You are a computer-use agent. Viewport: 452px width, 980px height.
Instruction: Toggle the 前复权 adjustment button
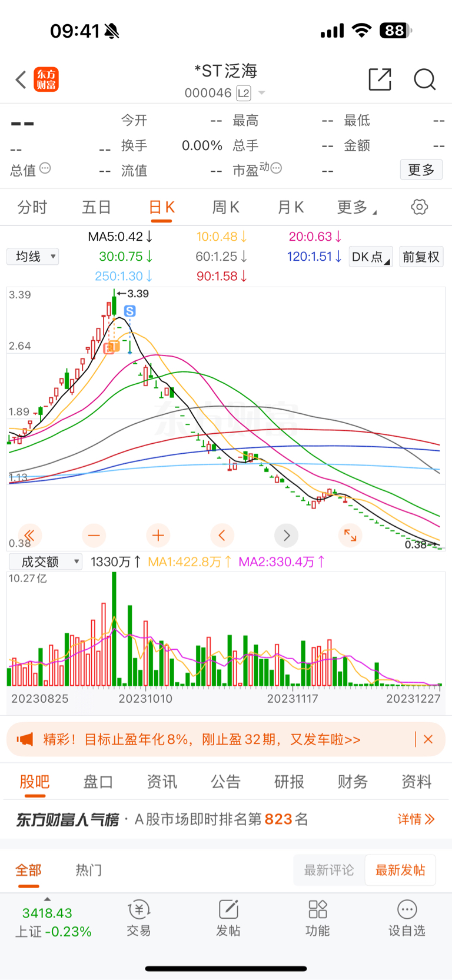click(421, 257)
